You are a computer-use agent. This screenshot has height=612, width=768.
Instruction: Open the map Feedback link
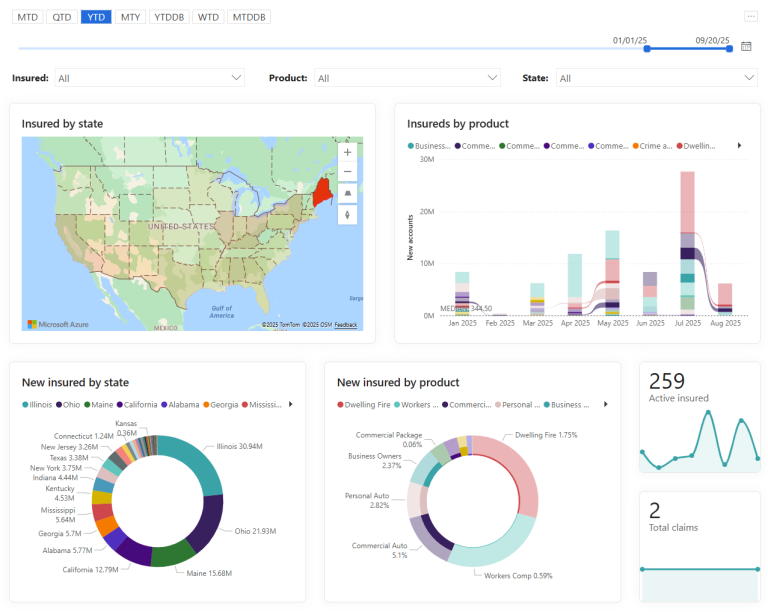(346, 325)
